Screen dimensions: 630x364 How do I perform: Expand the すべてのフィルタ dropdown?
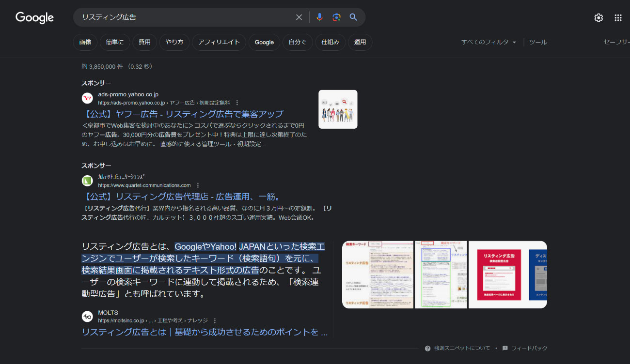(488, 43)
